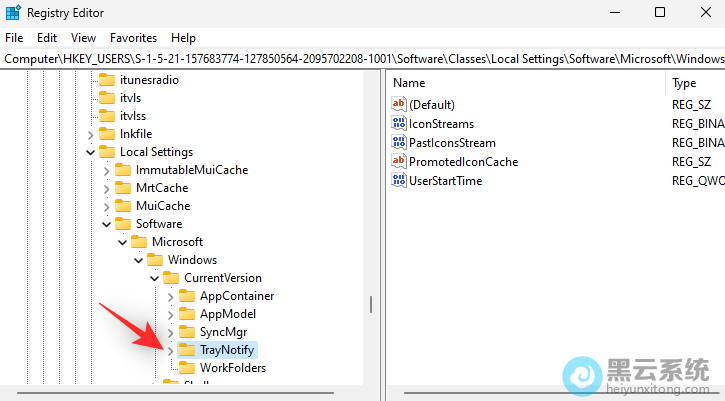
Task: Click the tree pane vertical scrollbar thumb
Action: [371, 303]
